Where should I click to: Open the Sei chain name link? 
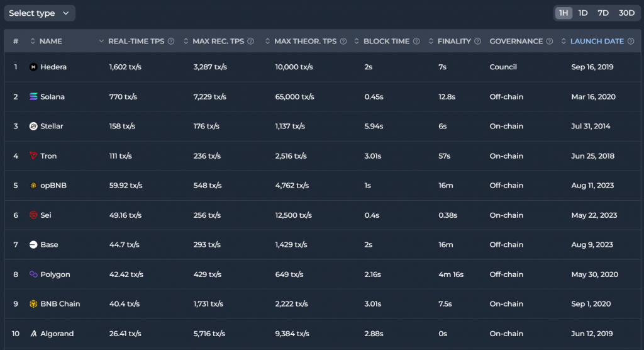[x=45, y=215]
